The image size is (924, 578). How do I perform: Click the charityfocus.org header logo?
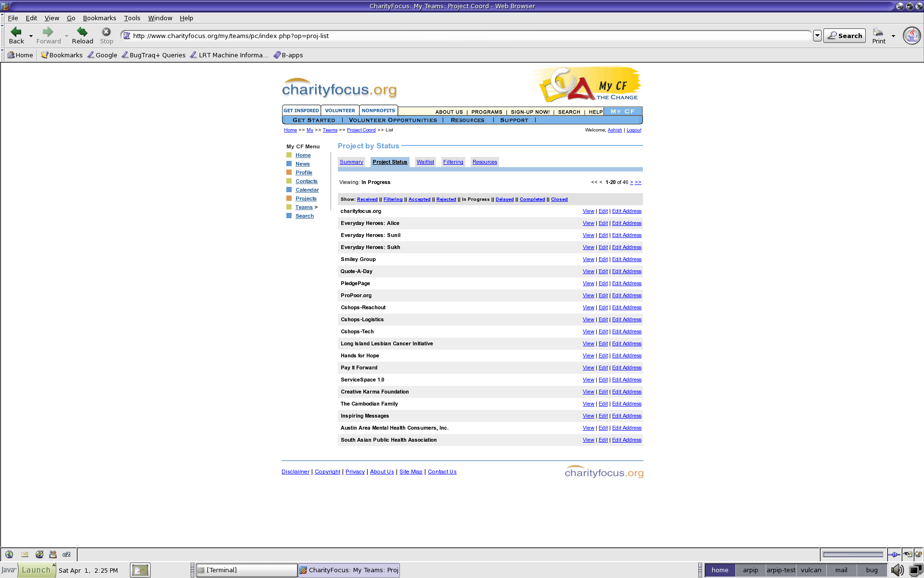pyautogui.click(x=339, y=88)
